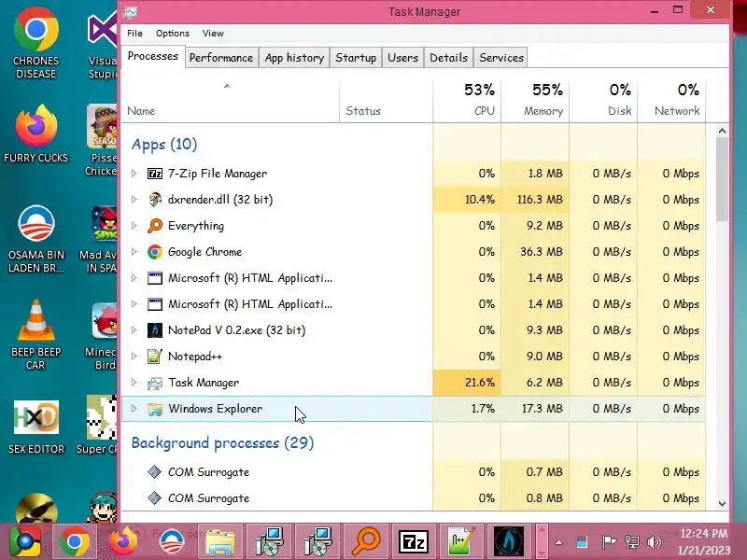Click the Everything app magnifier icon in list
The image size is (747, 560).
pyautogui.click(x=155, y=226)
